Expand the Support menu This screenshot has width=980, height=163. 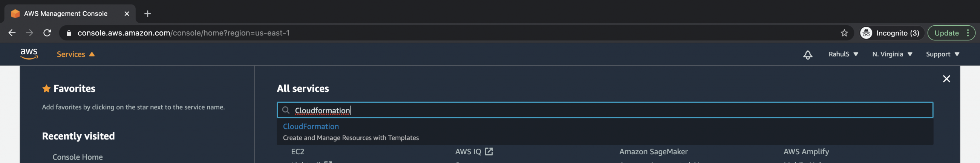pos(942,54)
